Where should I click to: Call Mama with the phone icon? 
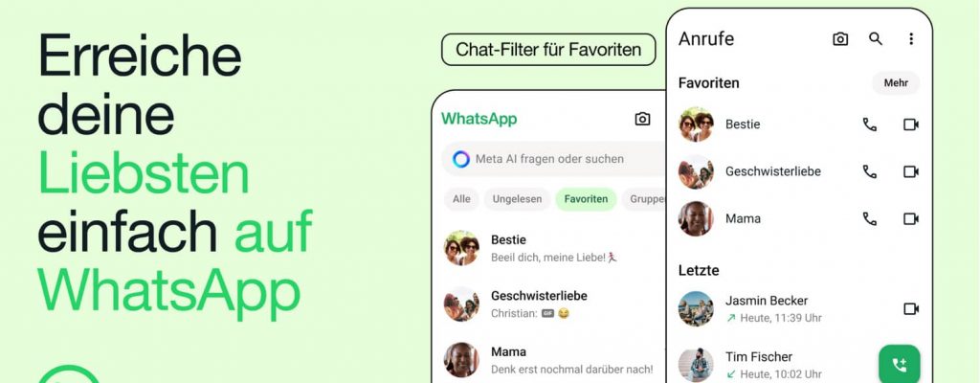[869, 218]
